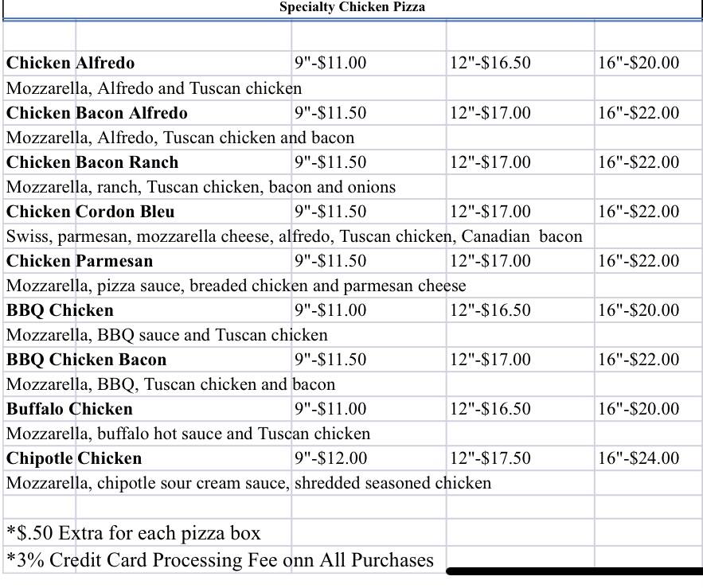Select the BBQ Chicken name cell
Viewport: 703px width, 588px height.
pos(61,310)
